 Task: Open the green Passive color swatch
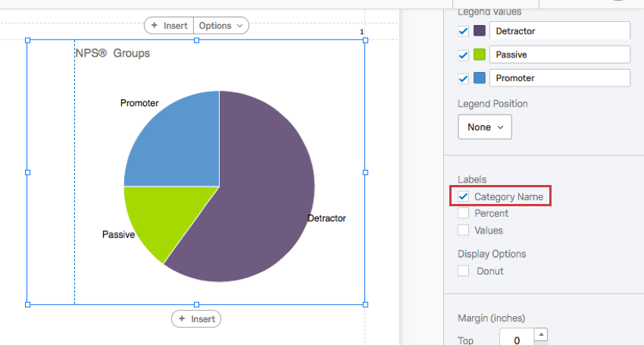tap(480, 55)
